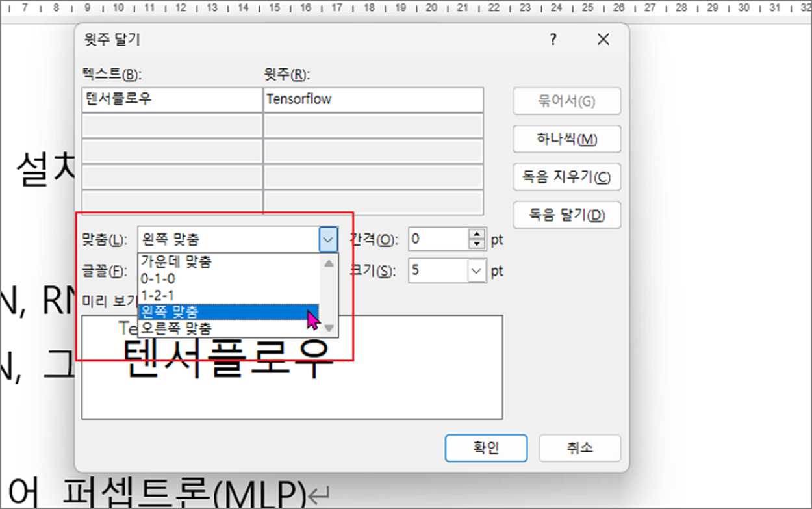Click the help question mark icon
812x509 pixels.
tap(553, 40)
